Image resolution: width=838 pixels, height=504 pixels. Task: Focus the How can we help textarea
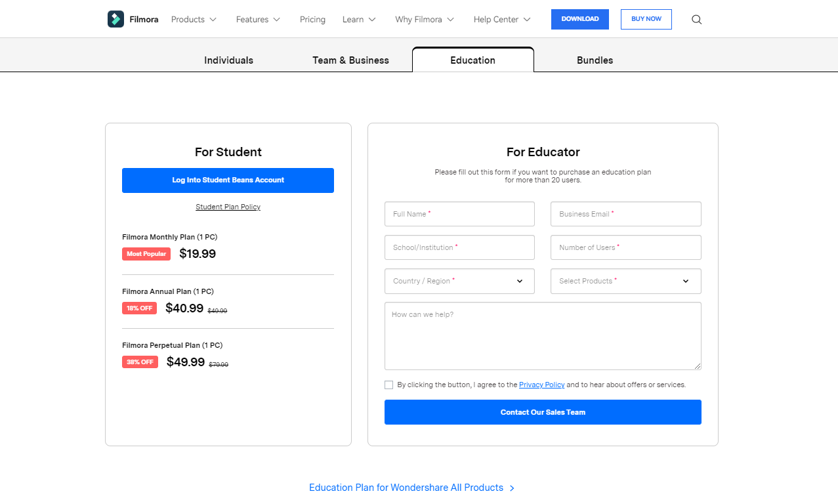pyautogui.click(x=543, y=336)
